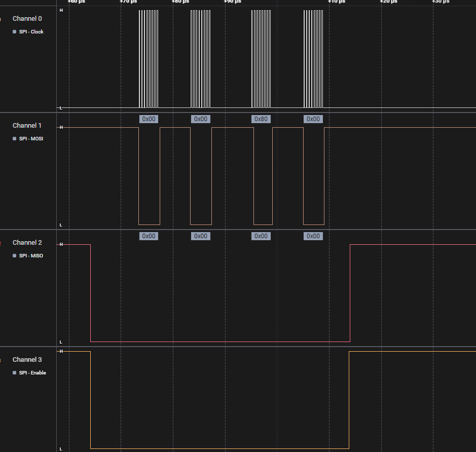Select the Channel 0 label
Image resolution: width=476 pixels, height=452 pixels.
pyautogui.click(x=27, y=19)
